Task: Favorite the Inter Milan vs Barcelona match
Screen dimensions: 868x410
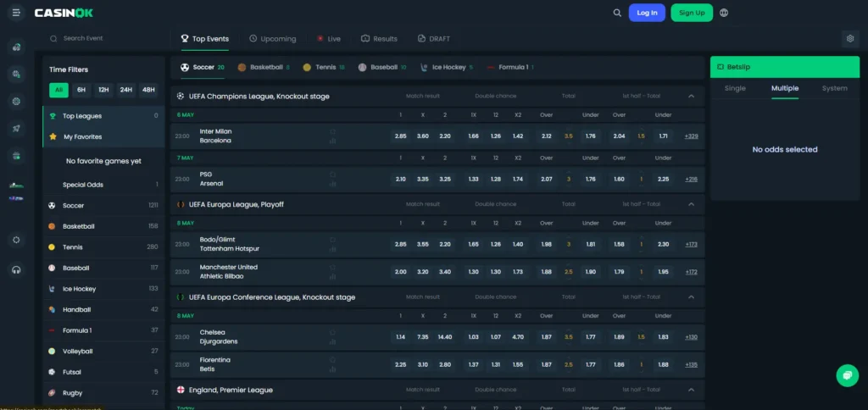Action: click(332, 131)
